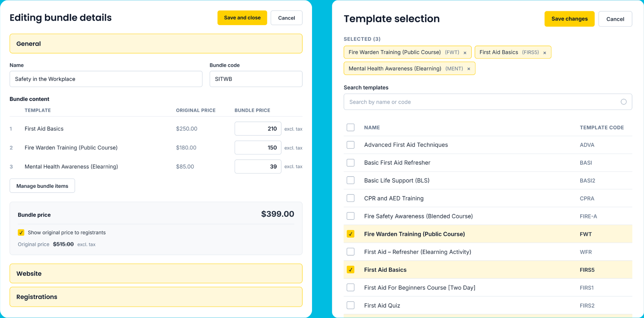Check CPR and AED Training checkbox

click(350, 198)
